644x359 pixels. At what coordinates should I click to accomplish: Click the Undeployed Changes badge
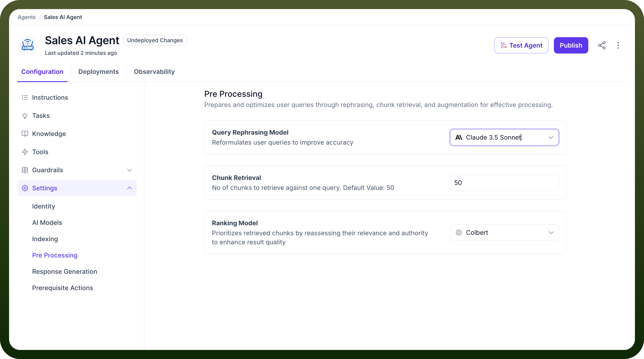[x=155, y=40]
